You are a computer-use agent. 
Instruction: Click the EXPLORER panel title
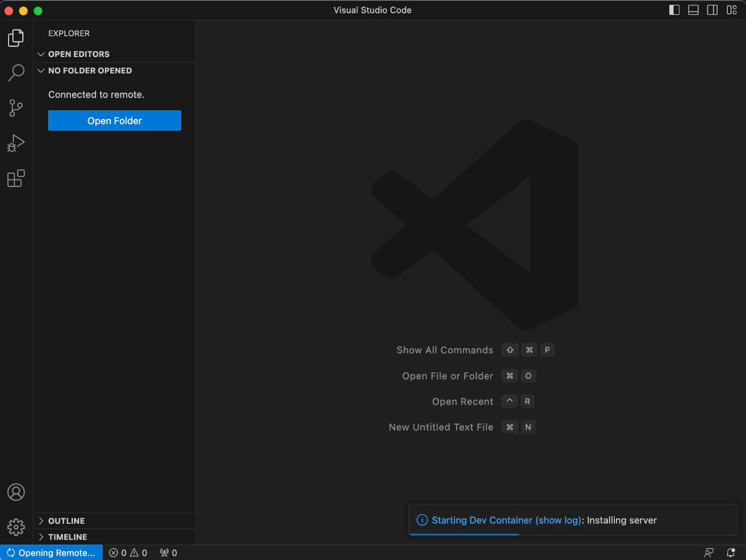pyautogui.click(x=69, y=34)
